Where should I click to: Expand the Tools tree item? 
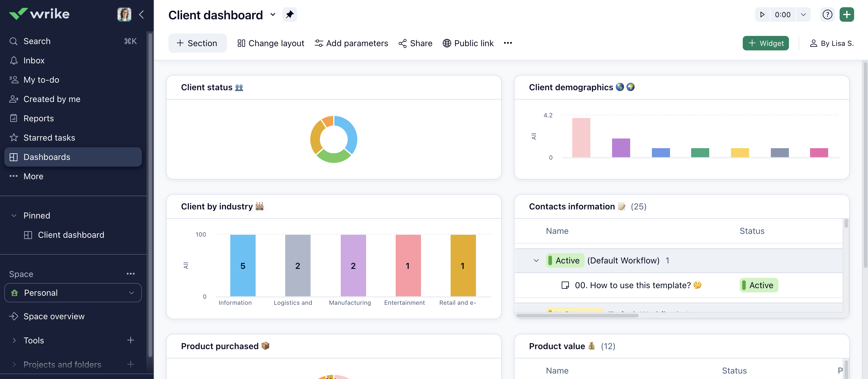[x=14, y=340]
